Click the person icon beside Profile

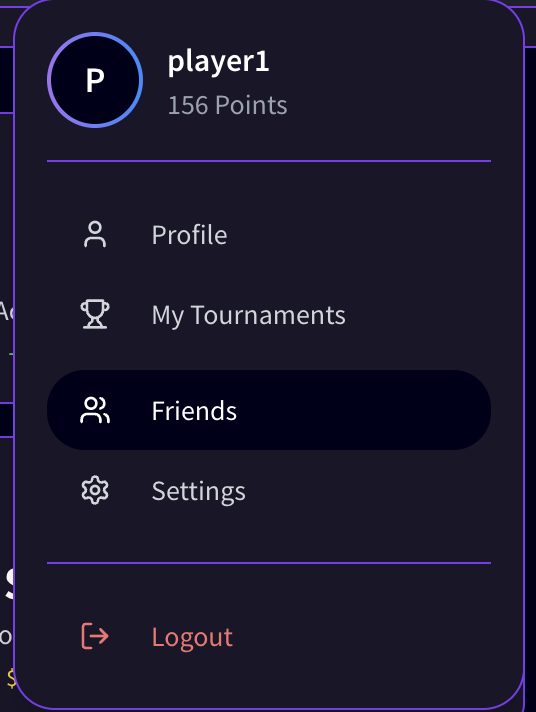95,234
